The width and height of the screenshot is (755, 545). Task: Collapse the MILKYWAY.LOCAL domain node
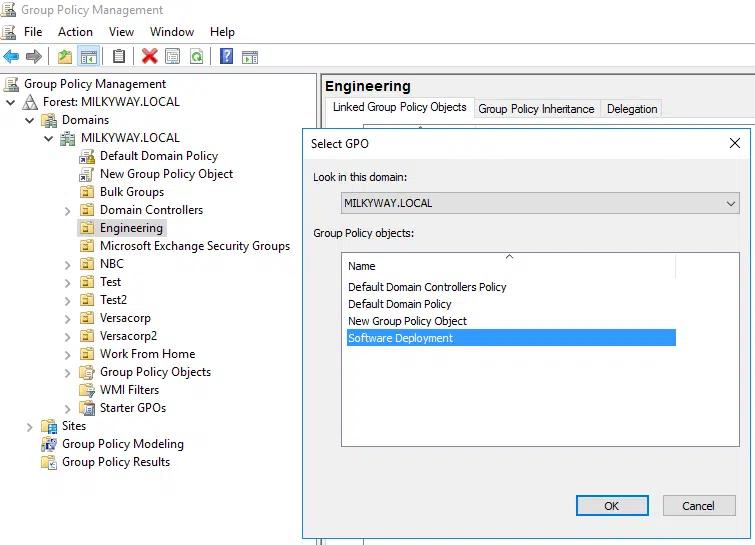[x=49, y=138]
